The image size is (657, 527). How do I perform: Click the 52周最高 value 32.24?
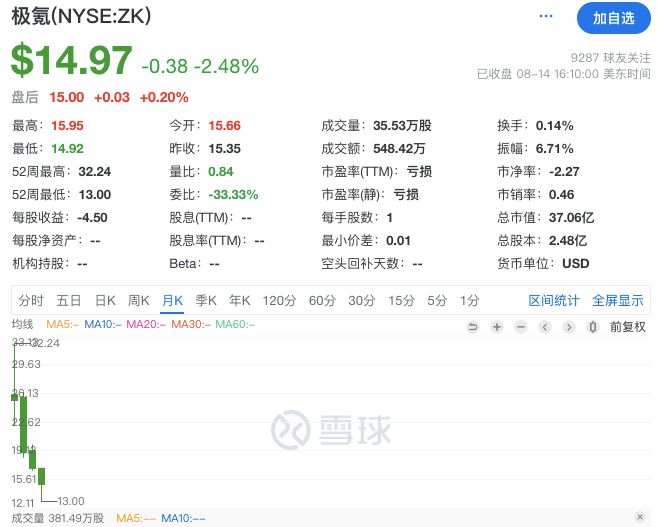(95, 172)
